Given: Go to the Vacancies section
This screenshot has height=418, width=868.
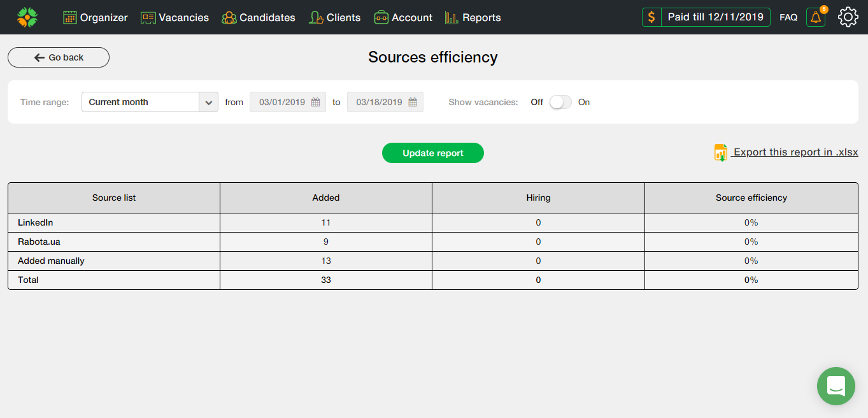Looking at the screenshot, I should tap(174, 18).
